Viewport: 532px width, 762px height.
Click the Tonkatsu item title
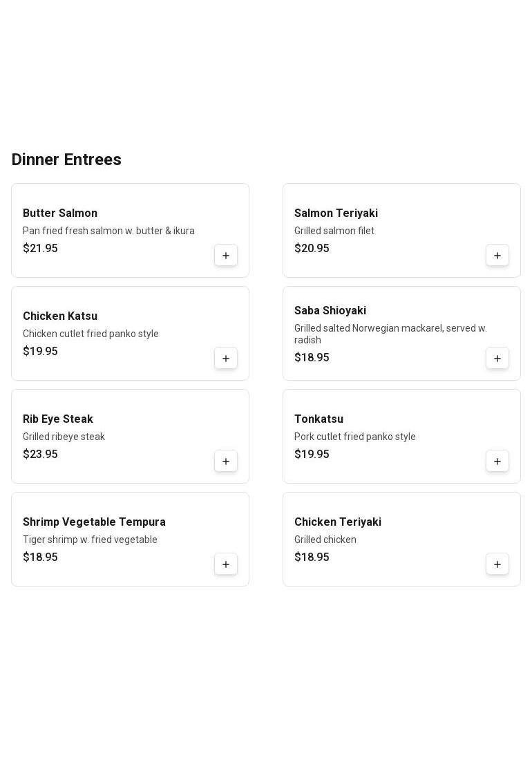click(x=319, y=419)
